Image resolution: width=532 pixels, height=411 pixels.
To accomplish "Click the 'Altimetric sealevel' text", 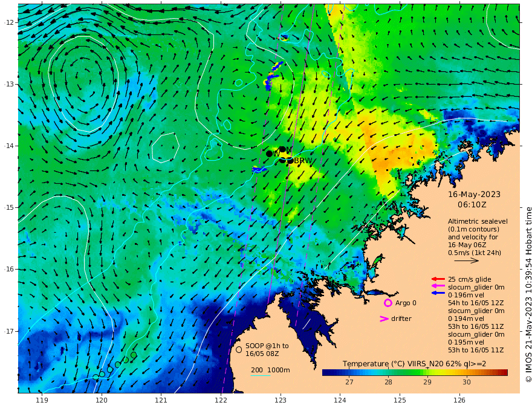I will click(478, 221).
